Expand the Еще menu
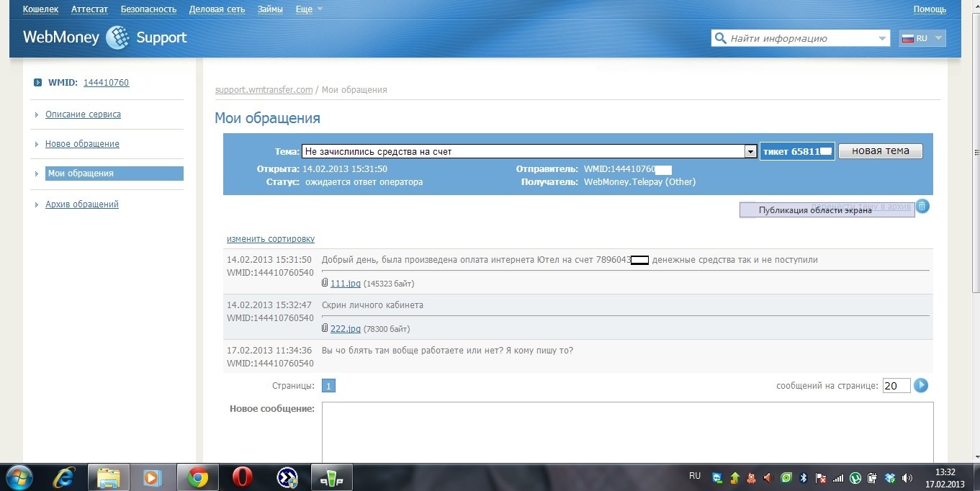This screenshot has width=980, height=491. [309, 9]
